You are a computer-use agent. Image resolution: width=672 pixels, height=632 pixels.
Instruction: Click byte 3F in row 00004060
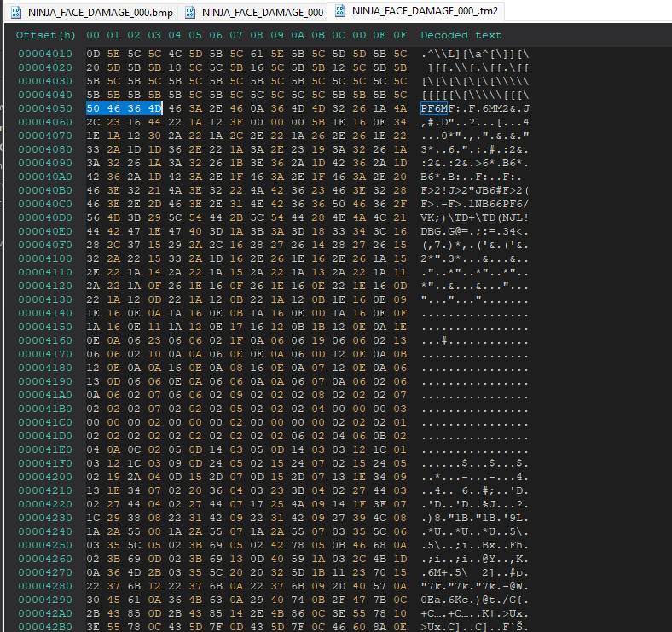(236, 122)
